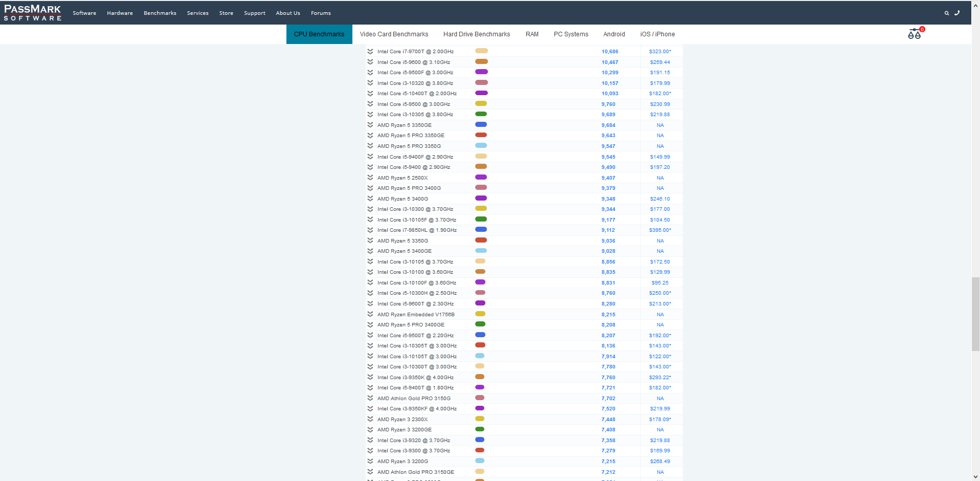Expand the AMD Ryzen 5 3400G row
This screenshot has height=481, width=980.
click(x=370, y=199)
